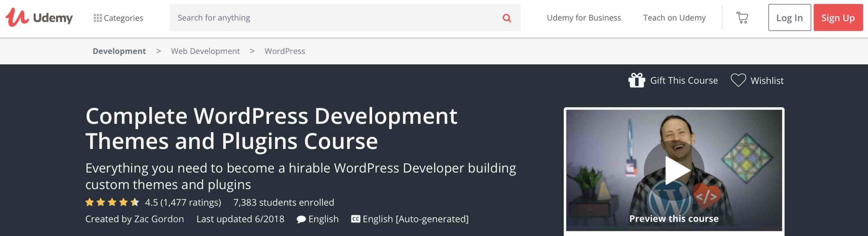
Task: Open the shopping cart icon
Action: (742, 18)
